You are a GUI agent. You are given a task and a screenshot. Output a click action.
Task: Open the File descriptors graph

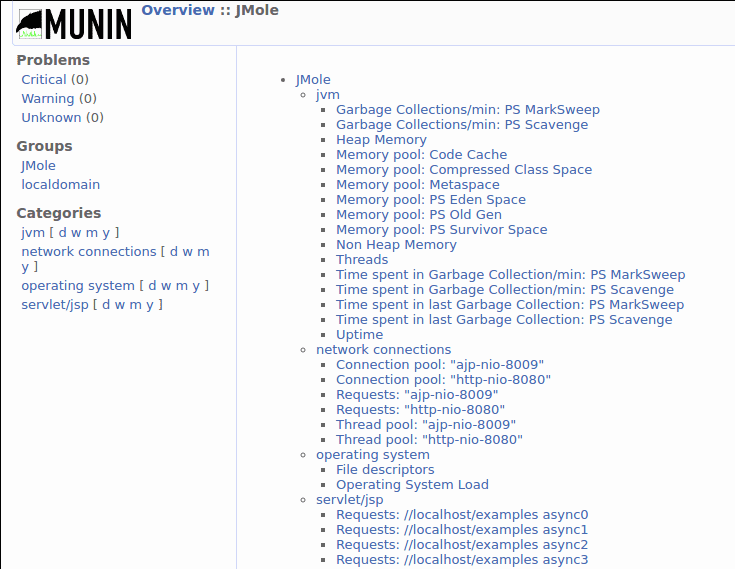[x=385, y=470]
